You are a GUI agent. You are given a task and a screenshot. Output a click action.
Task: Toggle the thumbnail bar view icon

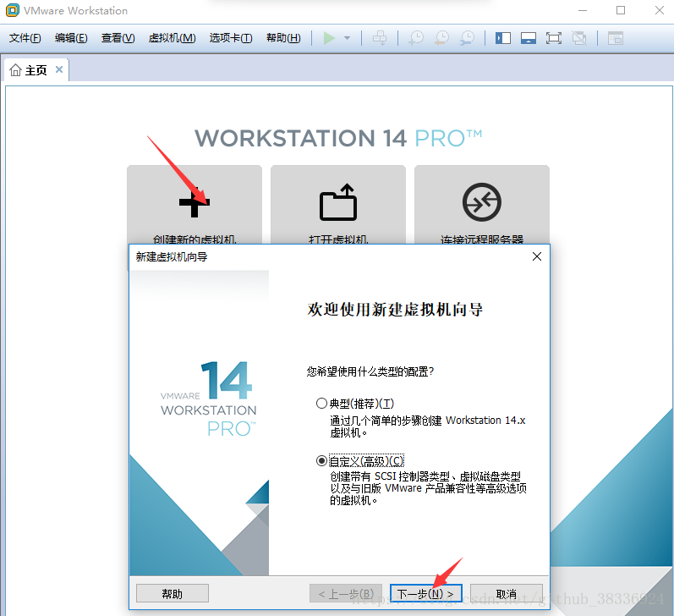tap(529, 38)
